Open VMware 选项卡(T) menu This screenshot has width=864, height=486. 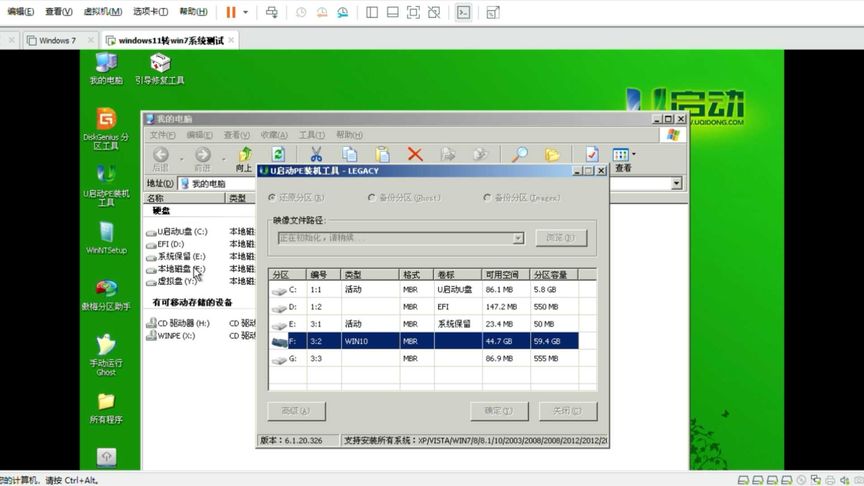[x=150, y=12]
